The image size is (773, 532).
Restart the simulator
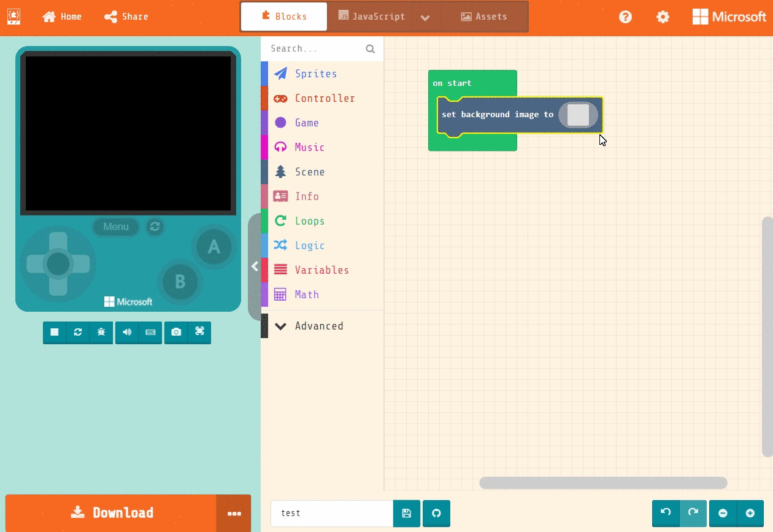coord(78,332)
